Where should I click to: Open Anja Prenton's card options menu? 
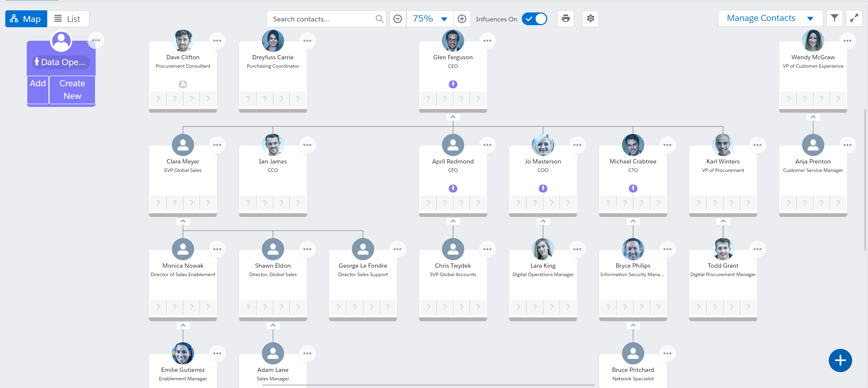pos(847,145)
